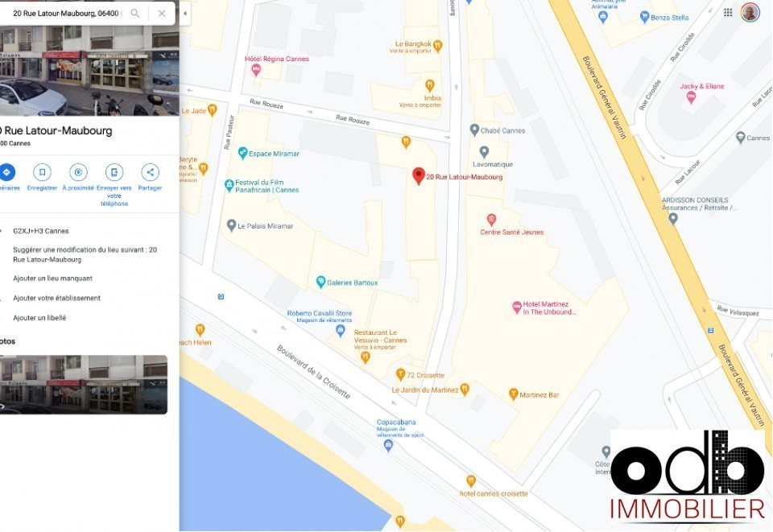Select the Martinez Bar marker

tap(513, 394)
